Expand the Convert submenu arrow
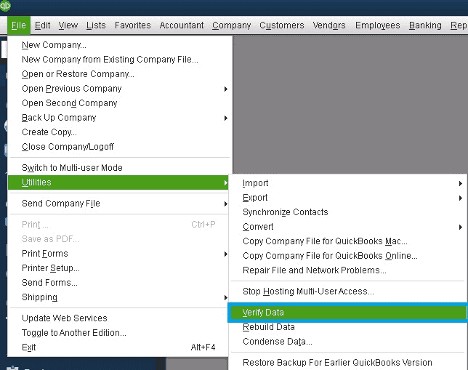The width and height of the screenshot is (468, 370). click(x=460, y=227)
